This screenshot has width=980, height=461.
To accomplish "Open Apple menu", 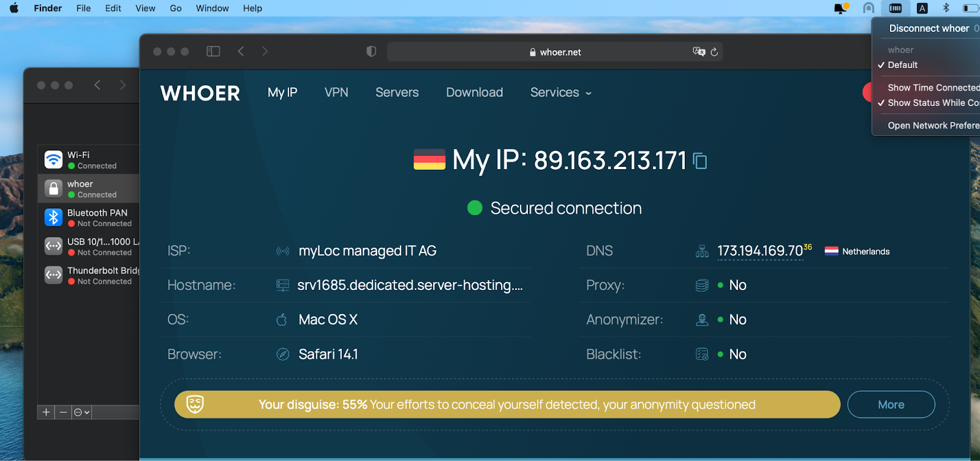I will click(14, 8).
